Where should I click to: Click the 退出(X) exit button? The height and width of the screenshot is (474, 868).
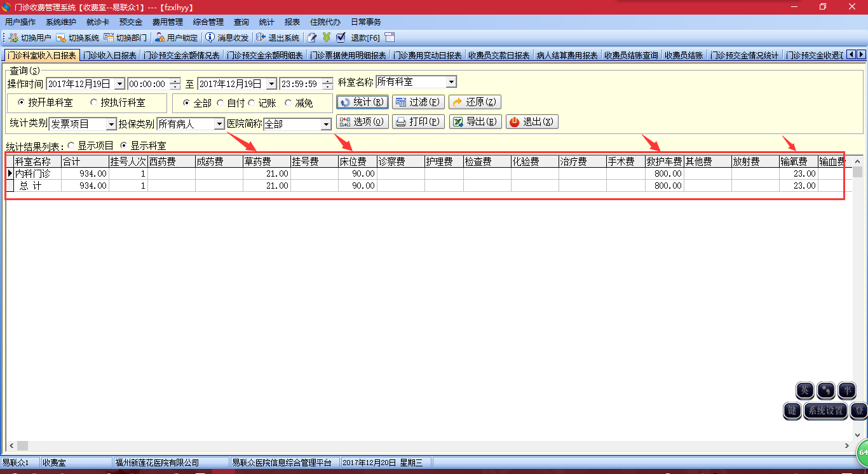532,122
